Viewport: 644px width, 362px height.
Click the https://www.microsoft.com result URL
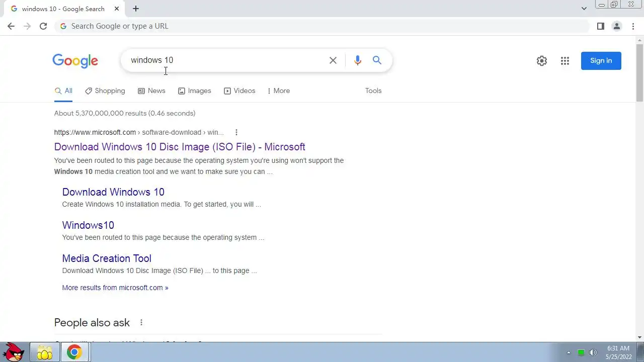[x=95, y=133]
